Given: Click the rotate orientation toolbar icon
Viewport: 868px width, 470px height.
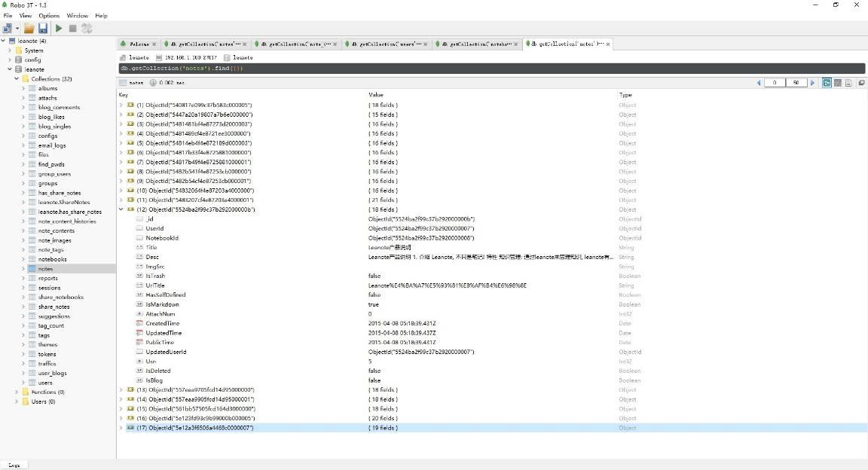Looking at the screenshot, I should pos(87,28).
